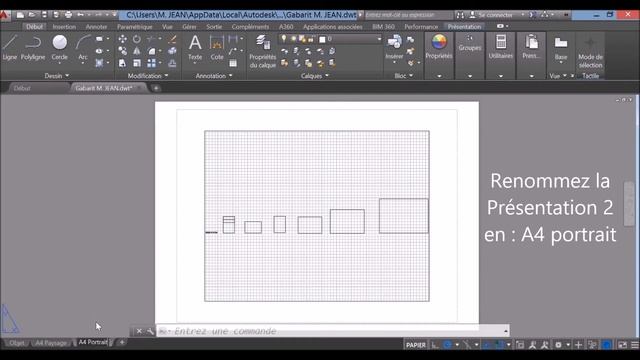Viewport: 640px width, 360px height.
Task: Click the Mode de sélection icon
Action: point(590,52)
